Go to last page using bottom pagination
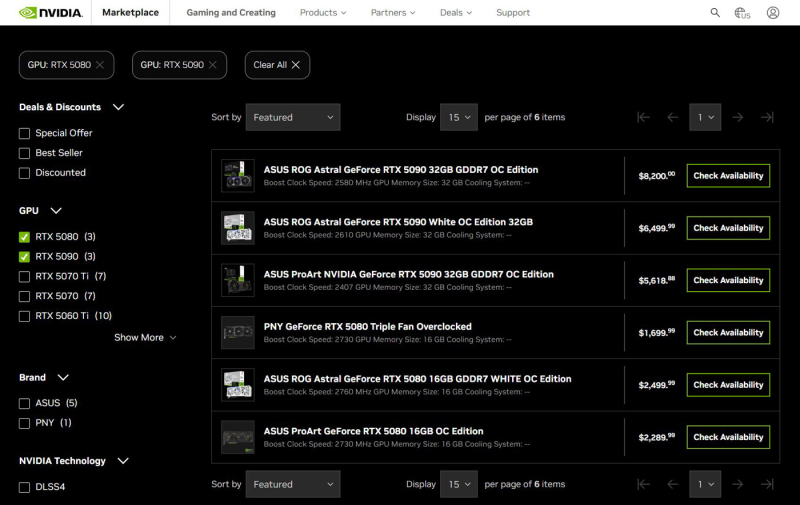800x505 pixels. tap(767, 484)
